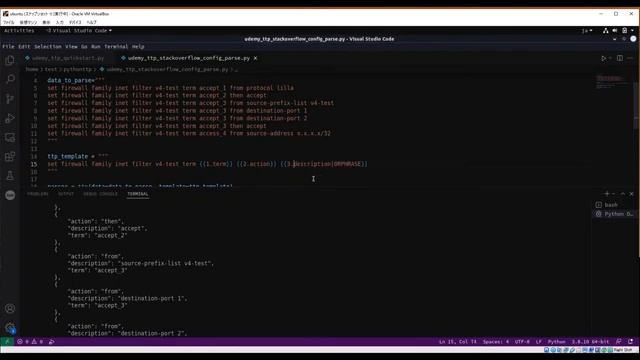Switch to the Debug Console tab

(x=100, y=194)
